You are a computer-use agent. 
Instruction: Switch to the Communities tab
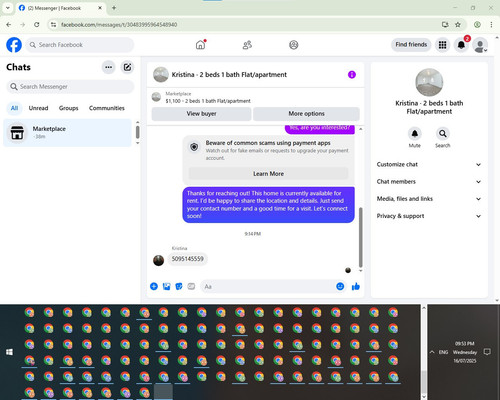(107, 108)
